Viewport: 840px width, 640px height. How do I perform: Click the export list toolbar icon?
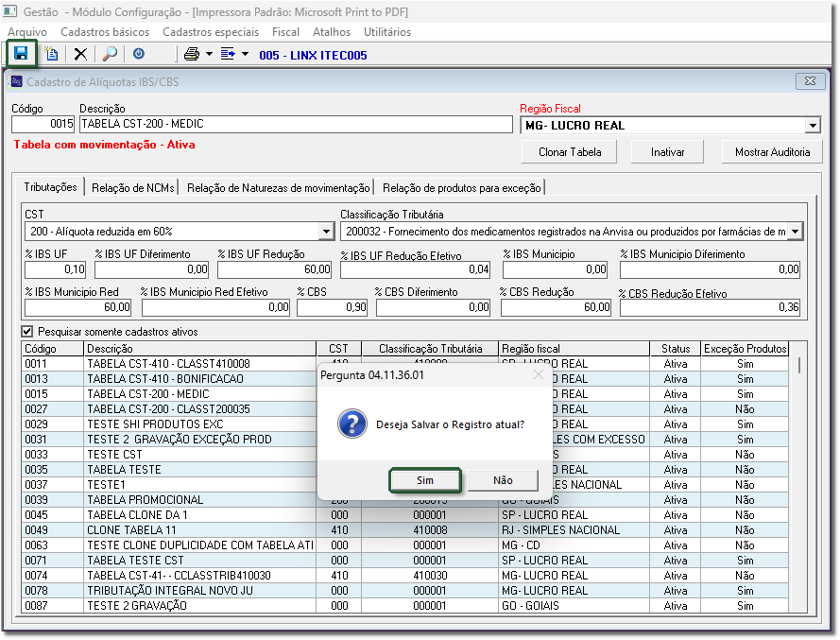[228, 55]
